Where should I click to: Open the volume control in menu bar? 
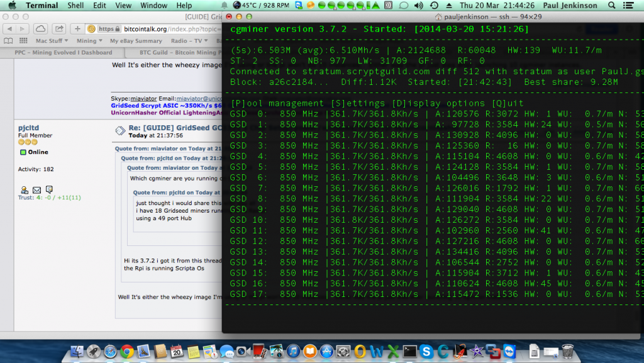[x=418, y=5]
